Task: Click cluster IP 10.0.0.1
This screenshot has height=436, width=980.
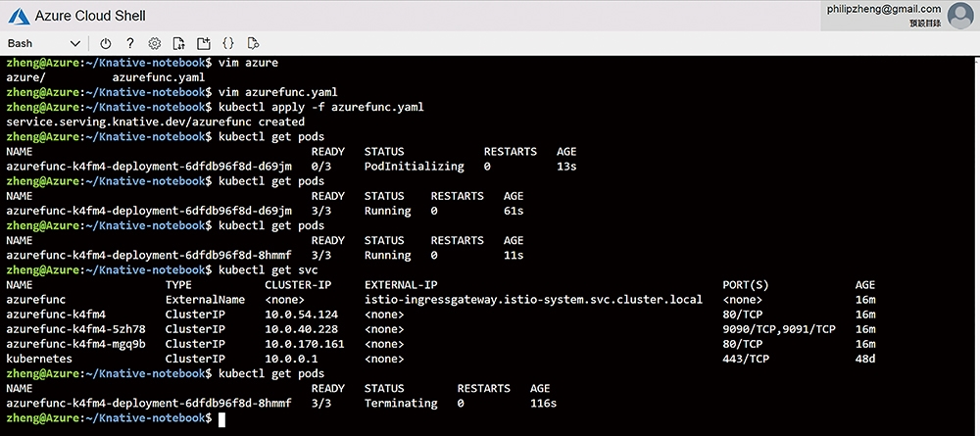Action: [x=291, y=360]
